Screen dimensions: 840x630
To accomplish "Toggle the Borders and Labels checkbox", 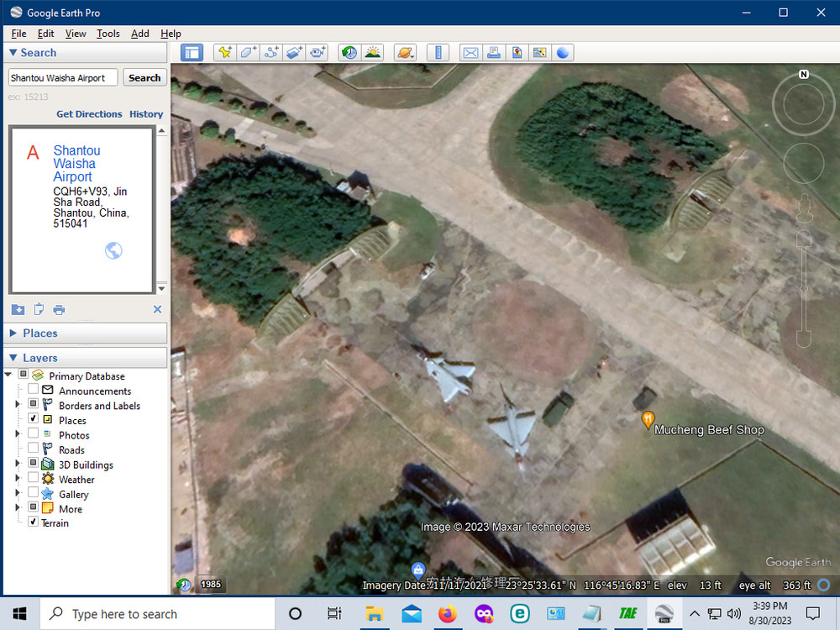I will 34,404.
